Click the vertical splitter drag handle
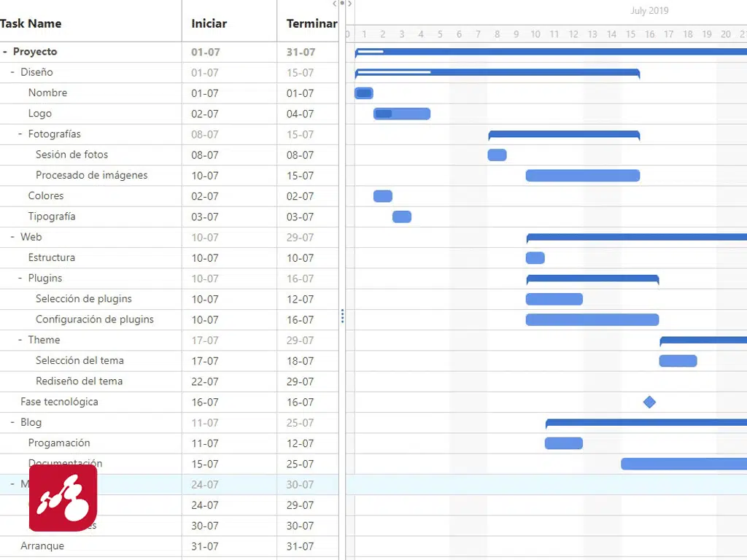The width and height of the screenshot is (747, 560). click(342, 316)
